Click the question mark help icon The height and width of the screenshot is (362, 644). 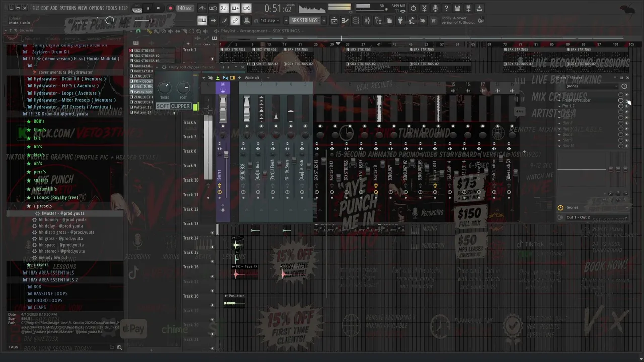point(446,8)
